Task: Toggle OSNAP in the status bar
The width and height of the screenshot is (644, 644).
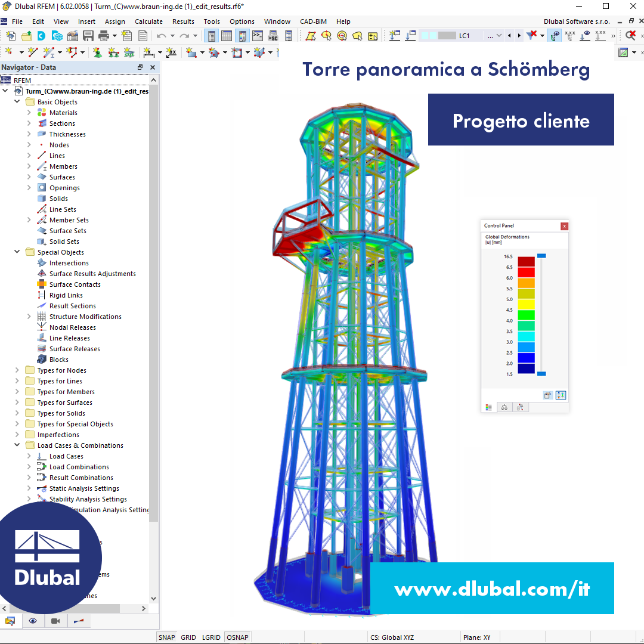Action: coord(237,637)
